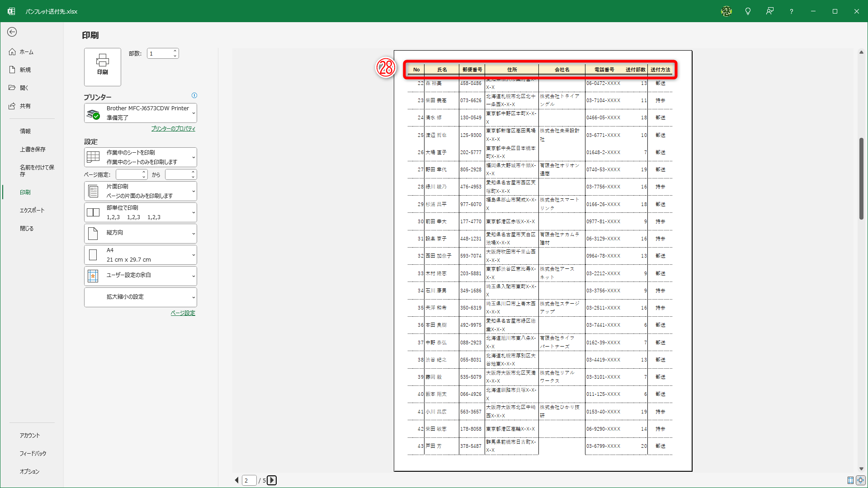Expand the 縦方向 orientation dropdown
The height and width of the screenshot is (488, 868).
[x=141, y=234]
